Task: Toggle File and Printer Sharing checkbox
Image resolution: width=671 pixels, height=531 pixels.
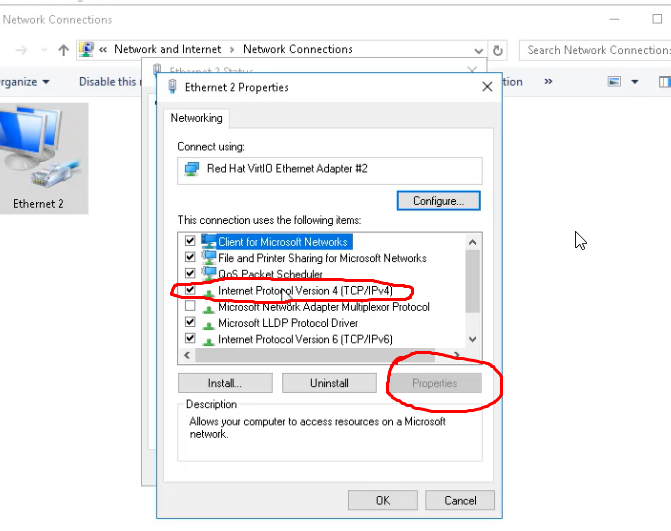Action: 190,257
